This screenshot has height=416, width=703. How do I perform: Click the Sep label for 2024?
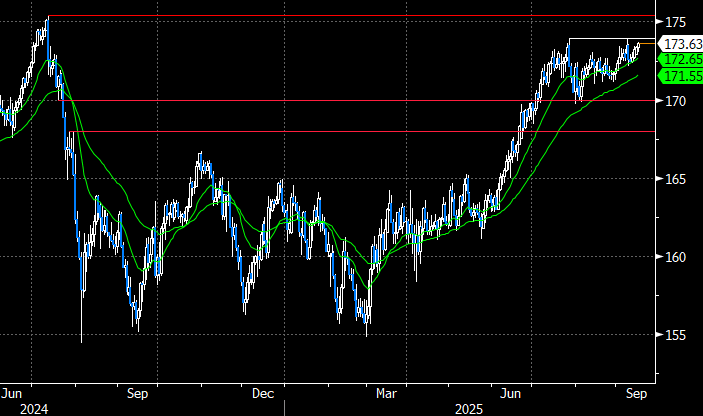pyautogui.click(x=138, y=393)
